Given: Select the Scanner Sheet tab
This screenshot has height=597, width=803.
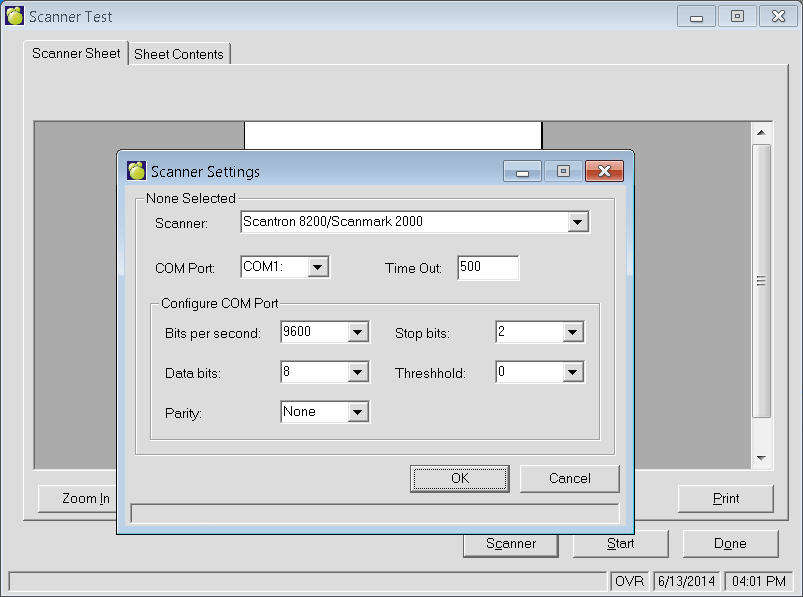Looking at the screenshot, I should coord(76,53).
